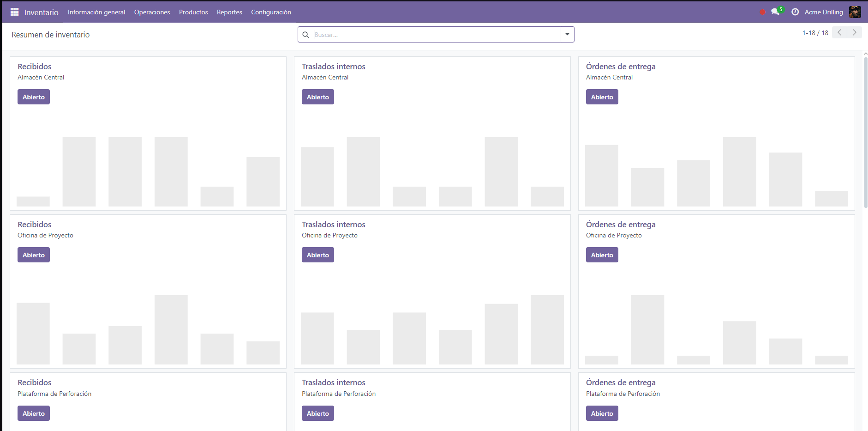The width and height of the screenshot is (868, 431).
Task: Click Abierto on Traslados internos Oficina de Proyecto
Action: [318, 255]
